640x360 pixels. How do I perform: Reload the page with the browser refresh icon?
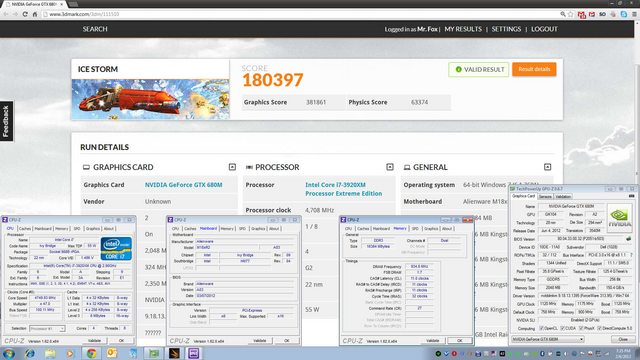pyautogui.click(x=25, y=14)
